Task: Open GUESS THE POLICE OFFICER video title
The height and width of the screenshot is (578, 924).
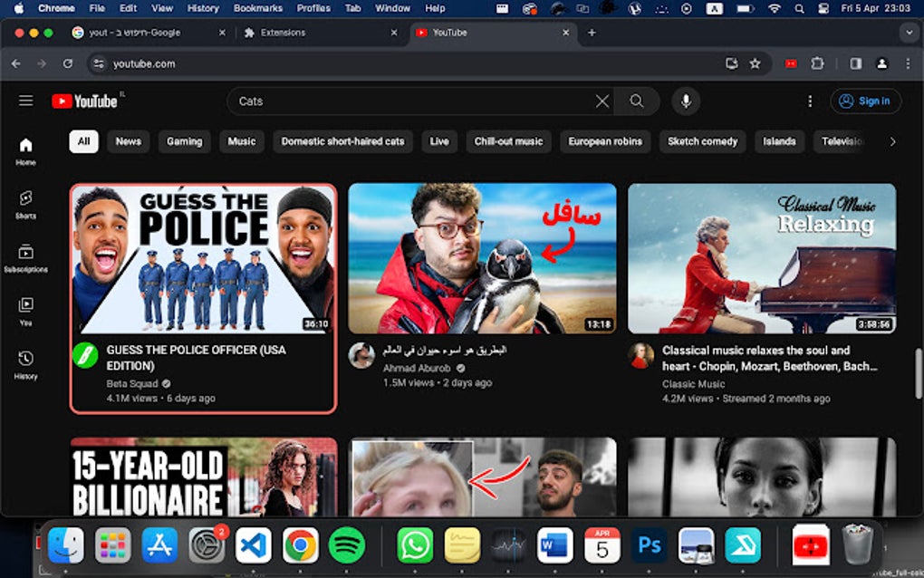Action: pyautogui.click(x=197, y=358)
